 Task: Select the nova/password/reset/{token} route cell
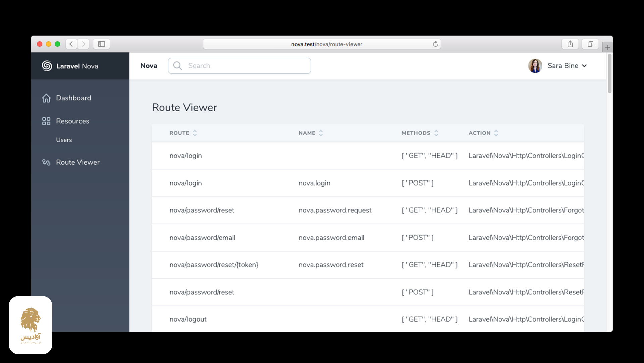point(214,265)
